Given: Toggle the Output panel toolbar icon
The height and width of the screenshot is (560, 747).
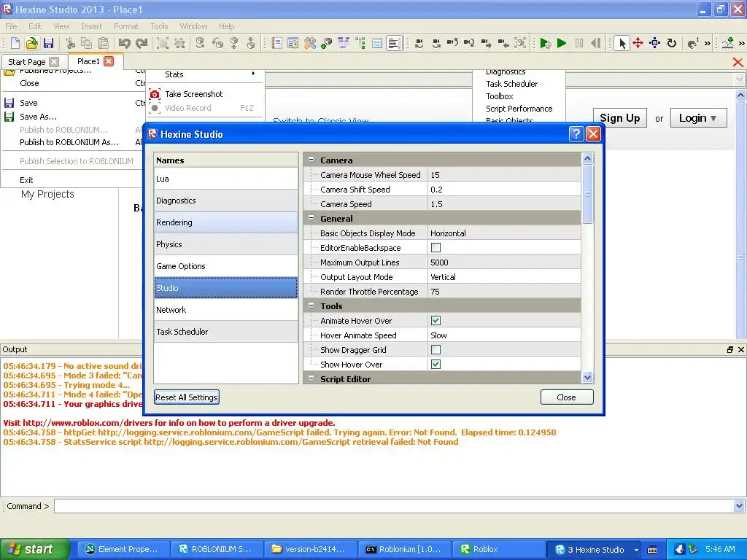Looking at the screenshot, I should click(394, 43).
